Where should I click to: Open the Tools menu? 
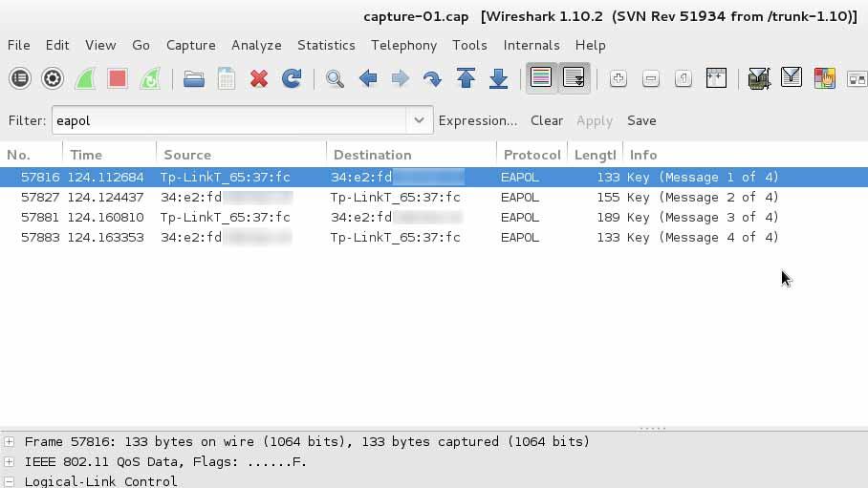tap(469, 46)
